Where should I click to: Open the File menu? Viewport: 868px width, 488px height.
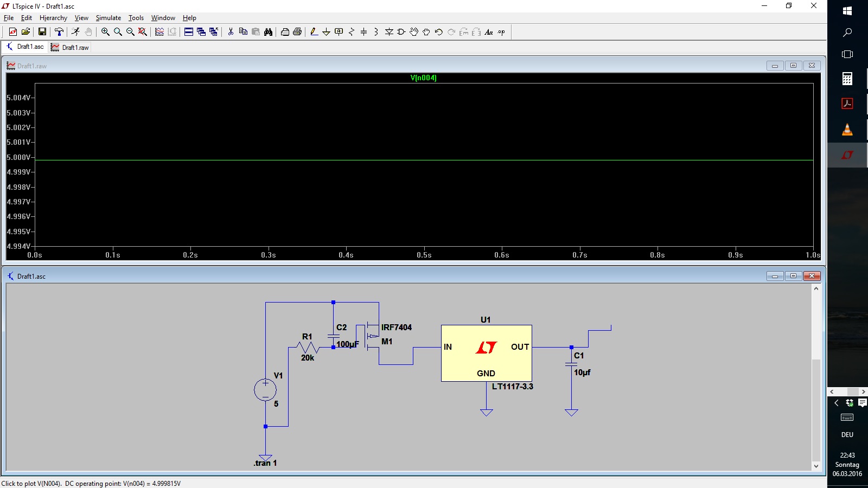[x=9, y=18]
